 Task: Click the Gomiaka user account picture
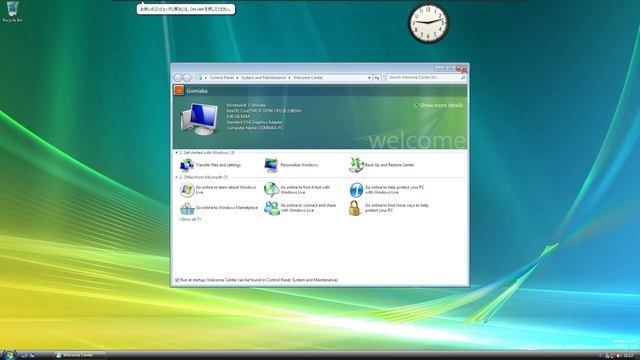(179, 90)
